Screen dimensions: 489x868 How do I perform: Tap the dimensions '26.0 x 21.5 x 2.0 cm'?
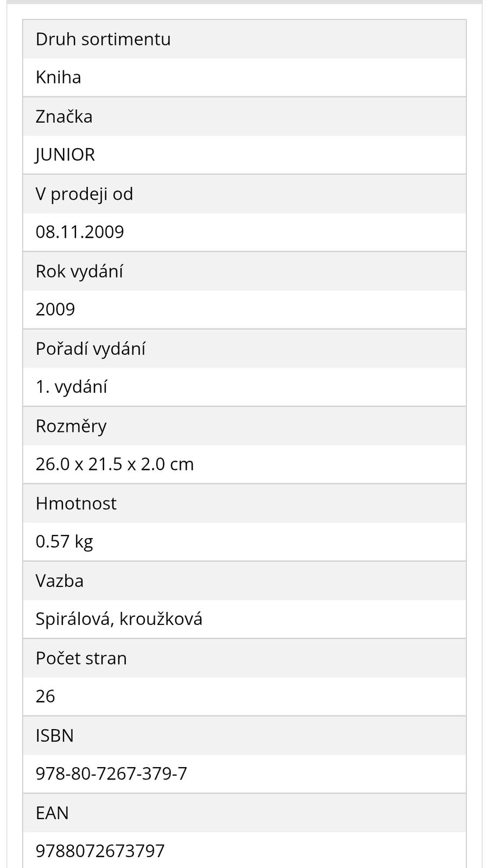click(115, 464)
